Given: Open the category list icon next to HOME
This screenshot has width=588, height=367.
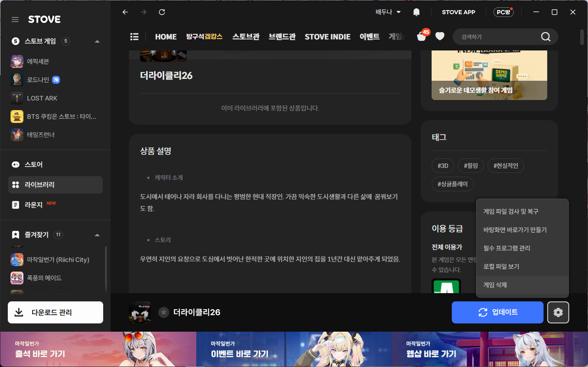Looking at the screenshot, I should point(134,37).
